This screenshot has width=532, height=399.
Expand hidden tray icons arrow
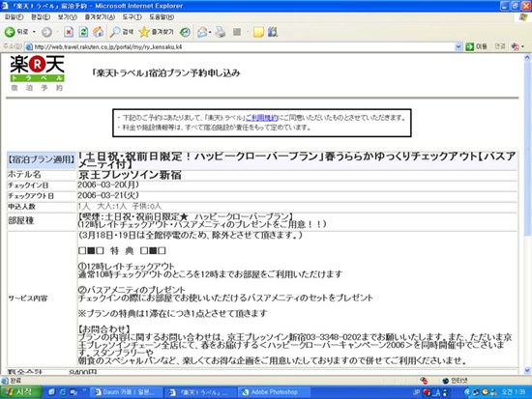tap(467, 392)
